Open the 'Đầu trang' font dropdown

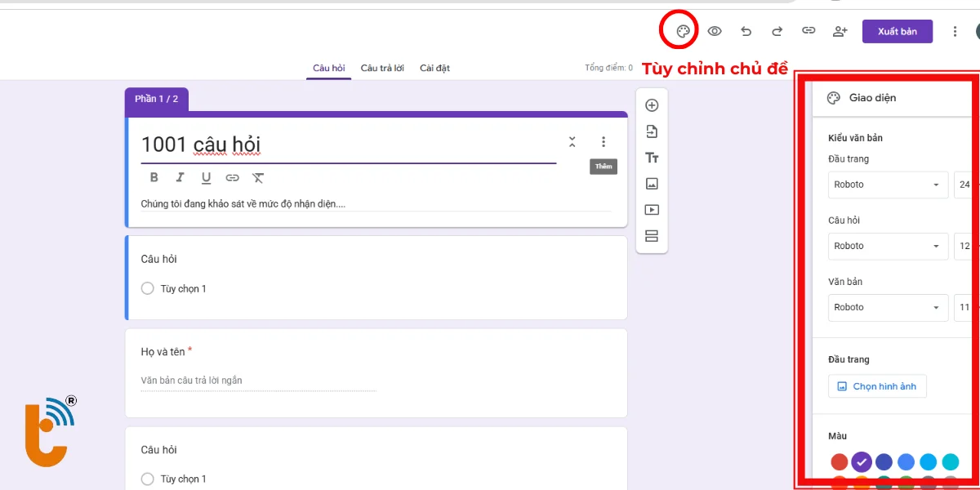[888, 185]
